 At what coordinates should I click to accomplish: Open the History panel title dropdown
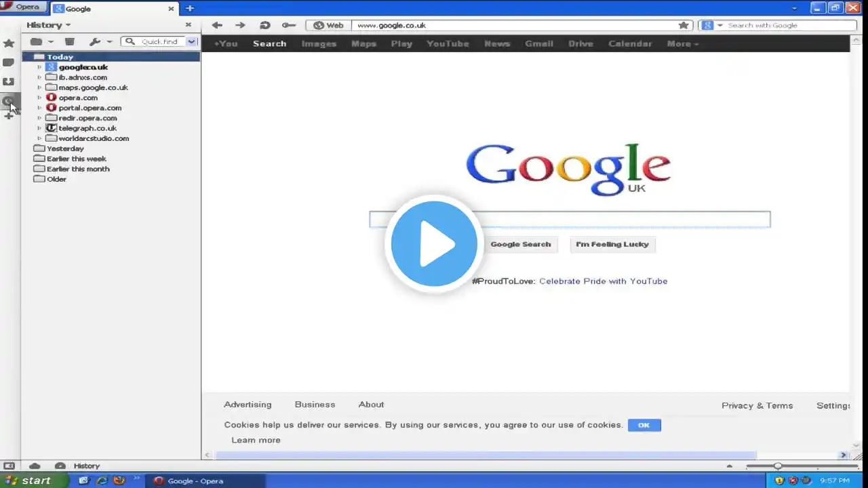(x=49, y=25)
